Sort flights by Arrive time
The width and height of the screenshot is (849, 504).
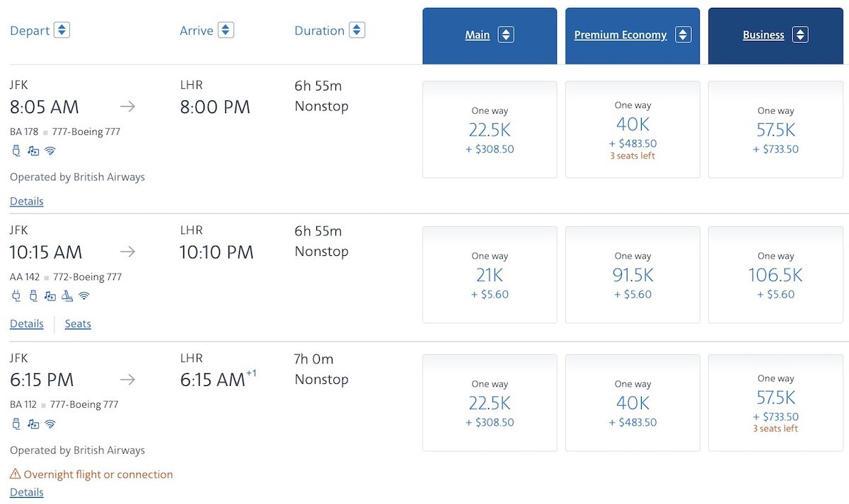[226, 30]
